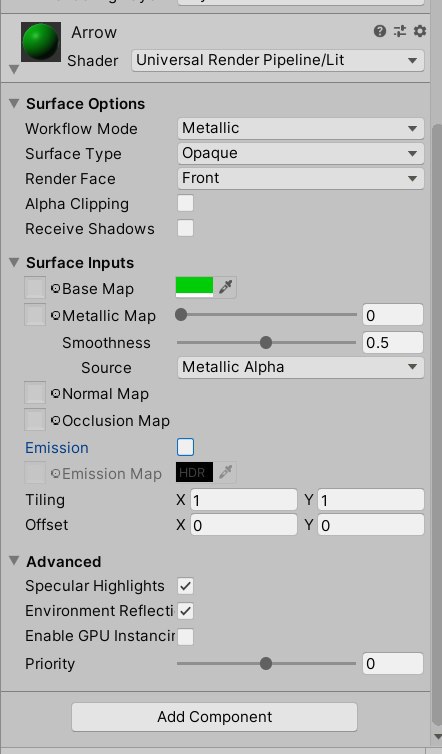Enable the Alpha Clipping checkbox
The height and width of the screenshot is (754, 442).
coord(185,203)
